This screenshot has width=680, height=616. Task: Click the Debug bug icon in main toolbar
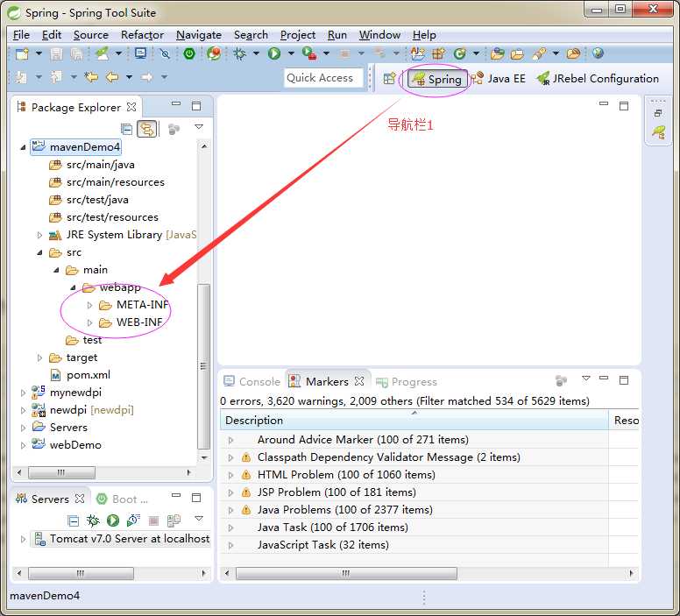(239, 53)
